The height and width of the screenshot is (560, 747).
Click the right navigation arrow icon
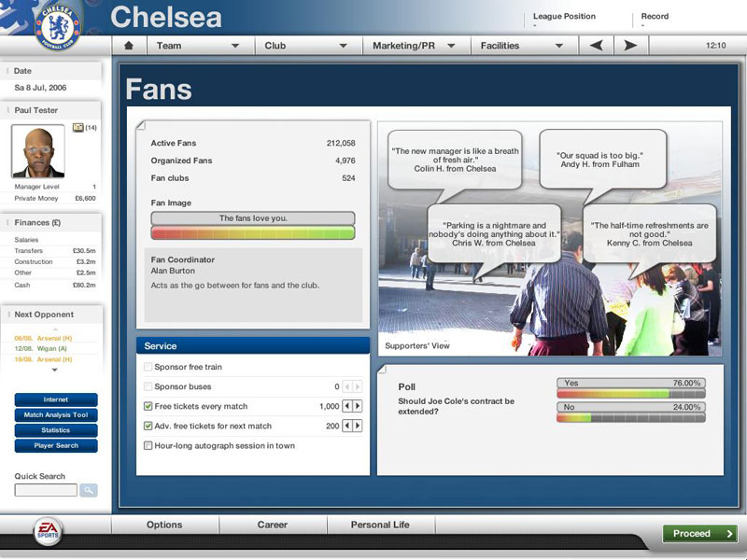tap(629, 44)
